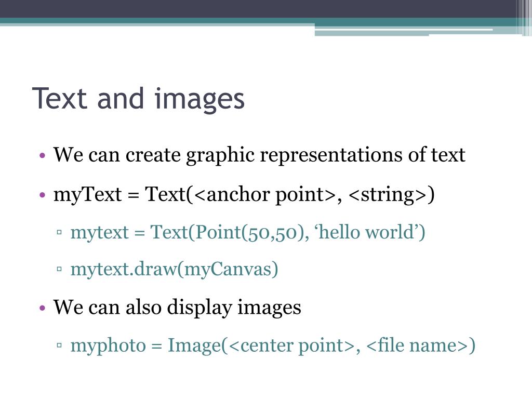Select the line 'We can create graphic representations of text'

click(259, 155)
